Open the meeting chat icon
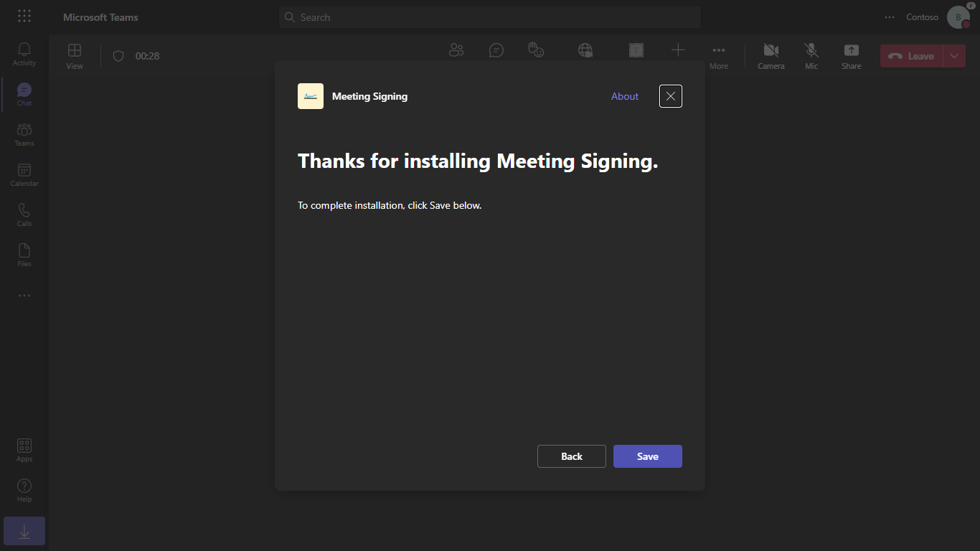980x551 pixels. click(x=496, y=50)
